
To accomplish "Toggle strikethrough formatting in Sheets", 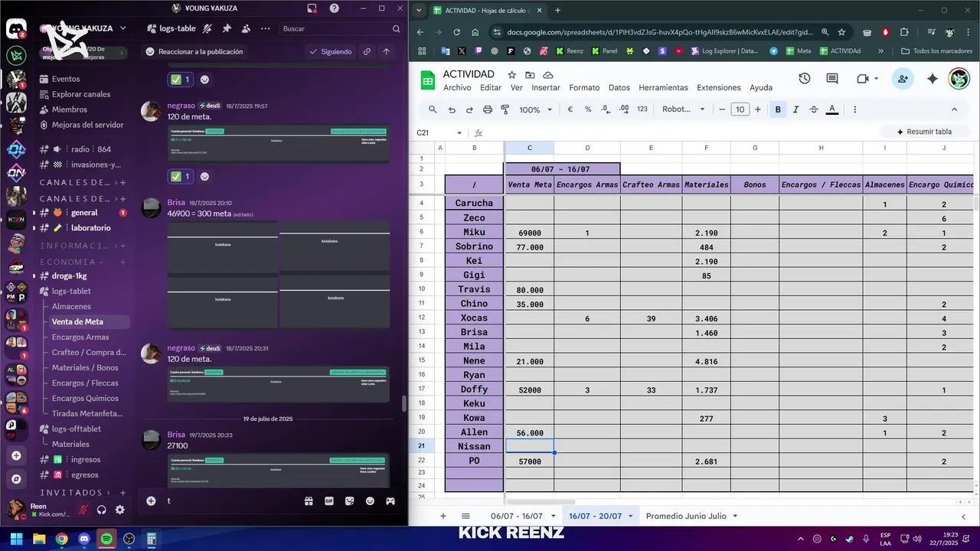I will pos(814,109).
